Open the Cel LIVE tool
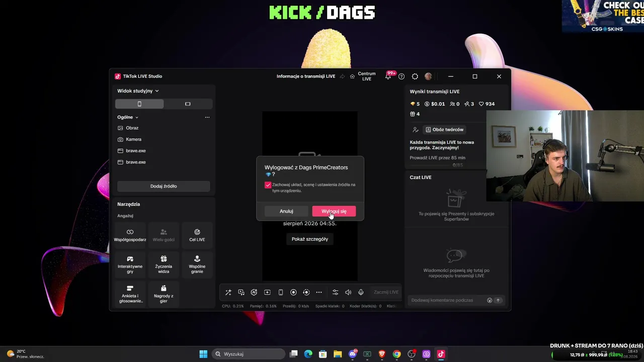This screenshot has height=362, width=644. pos(197,235)
